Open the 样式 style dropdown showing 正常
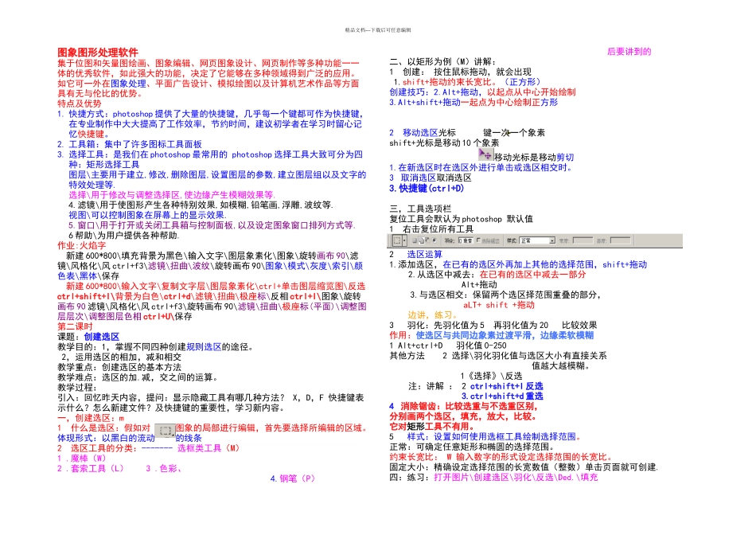 click(x=537, y=240)
